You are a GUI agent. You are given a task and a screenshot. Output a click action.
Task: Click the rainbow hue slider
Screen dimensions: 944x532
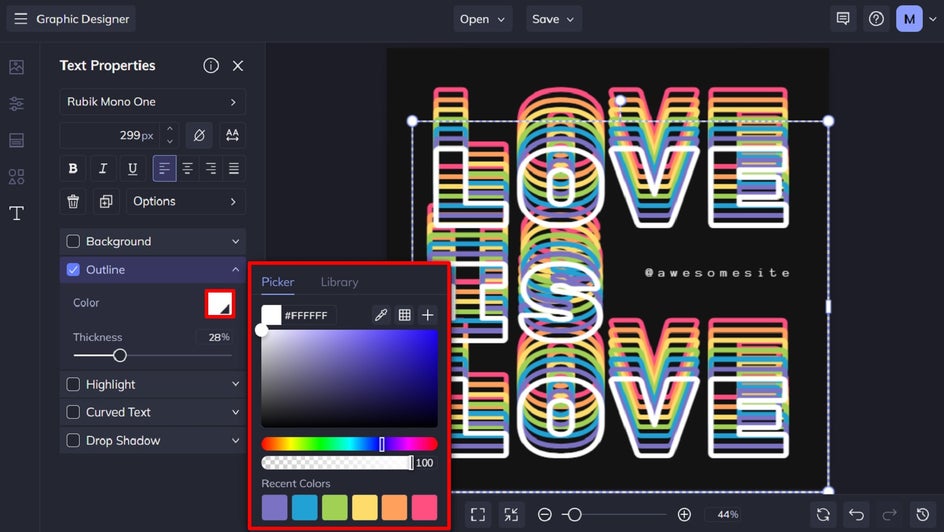[349, 444]
